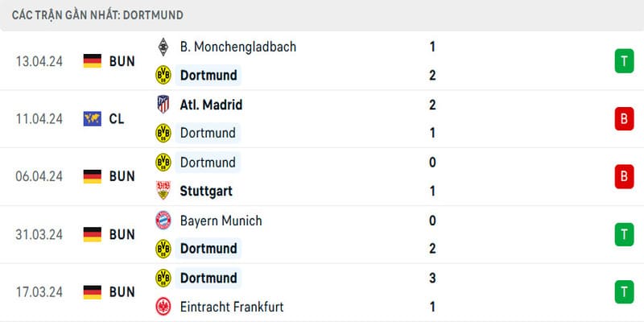Viewport: 644px width, 322px height.
Task: Open the Atl. Madrid team link
Action: click(211, 105)
